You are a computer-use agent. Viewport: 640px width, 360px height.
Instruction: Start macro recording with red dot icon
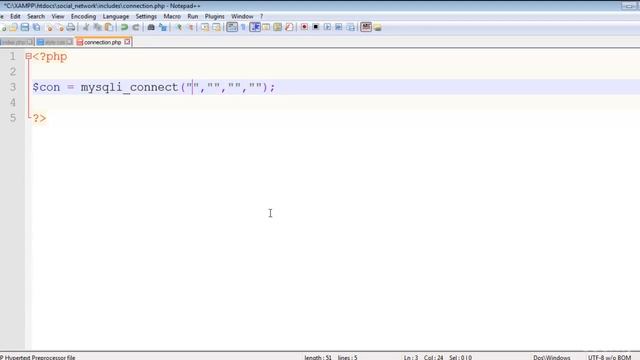[304, 27]
